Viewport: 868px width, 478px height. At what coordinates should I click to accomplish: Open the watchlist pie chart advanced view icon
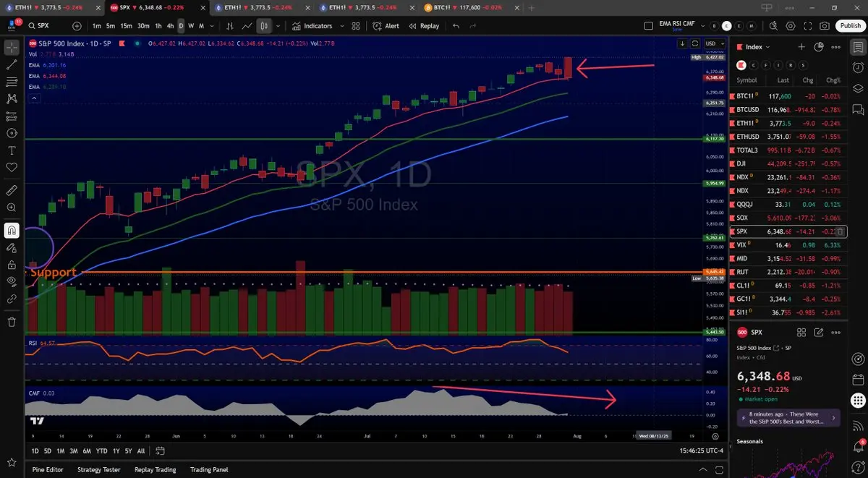click(819, 47)
